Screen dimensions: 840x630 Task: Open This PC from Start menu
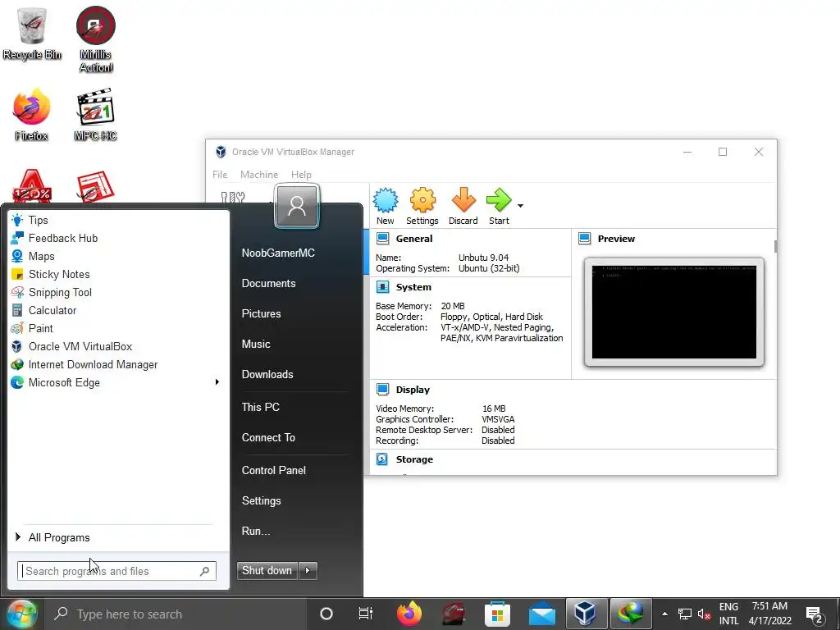(x=260, y=407)
